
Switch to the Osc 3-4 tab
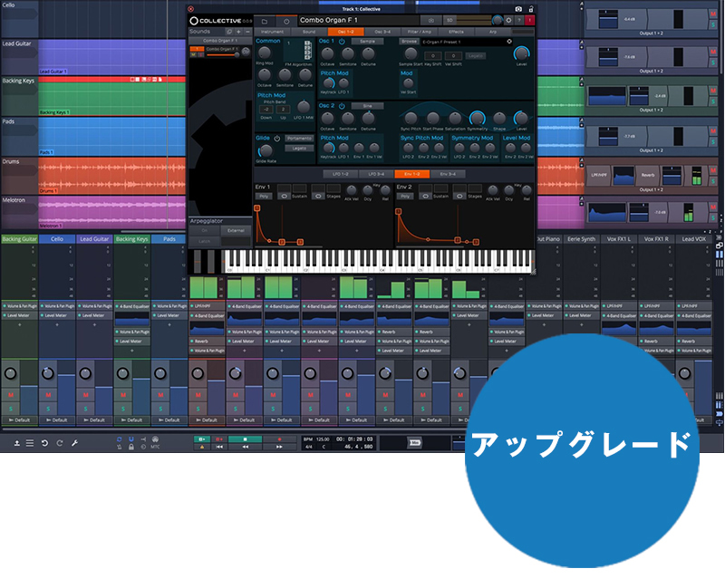click(x=382, y=32)
